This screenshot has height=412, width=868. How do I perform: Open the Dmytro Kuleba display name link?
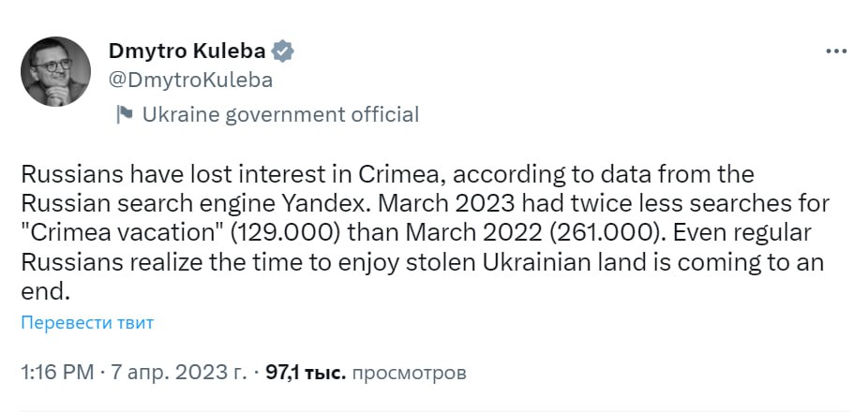pos(187,51)
